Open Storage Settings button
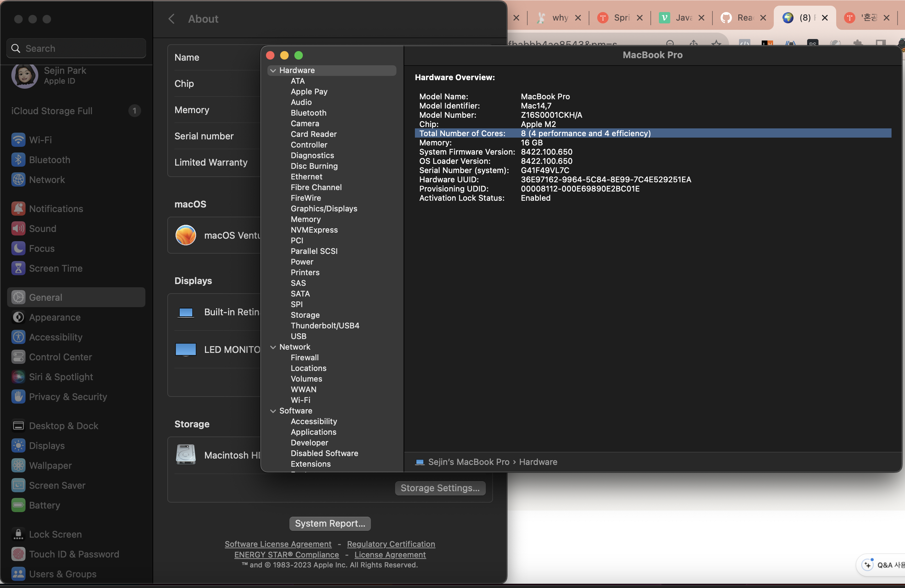 click(x=440, y=488)
